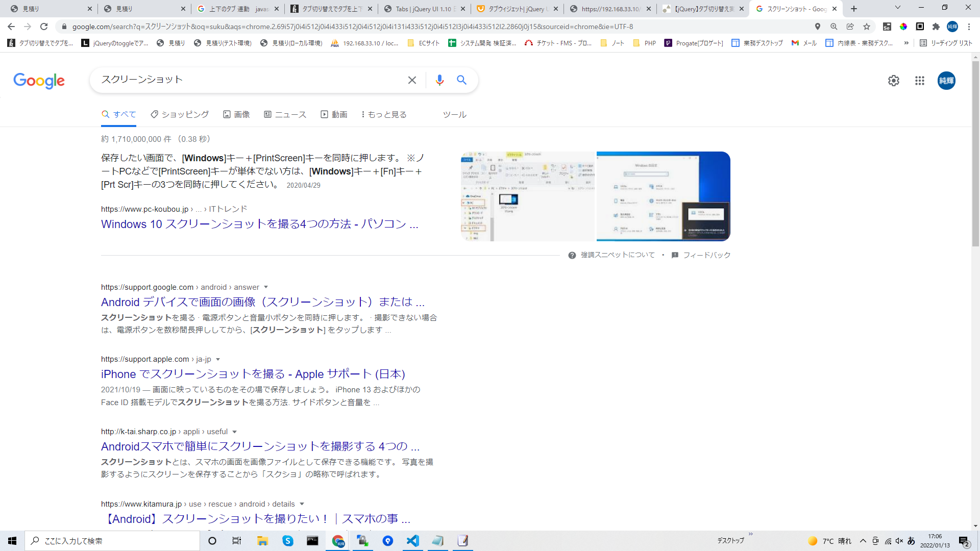Switch to ショッピング results tab
Image resolution: width=980 pixels, height=551 pixels.
tap(180, 114)
